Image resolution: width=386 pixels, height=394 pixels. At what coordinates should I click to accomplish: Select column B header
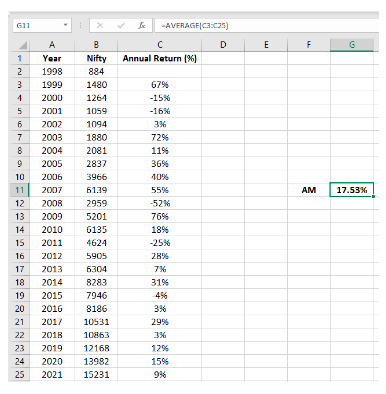[96, 45]
